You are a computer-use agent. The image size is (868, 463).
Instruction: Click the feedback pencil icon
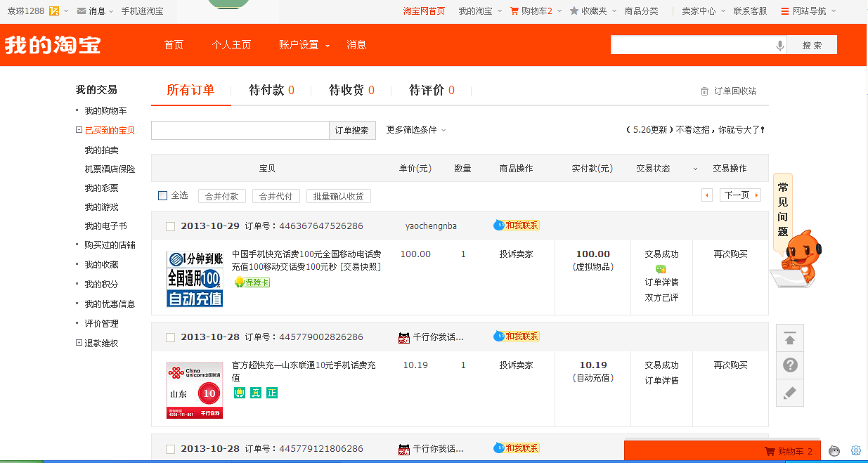(789, 393)
